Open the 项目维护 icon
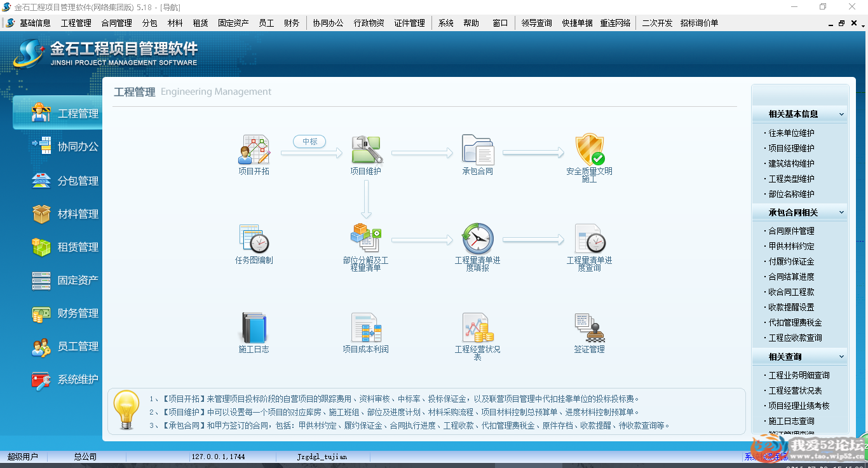The height and width of the screenshot is (468, 868). click(x=366, y=150)
